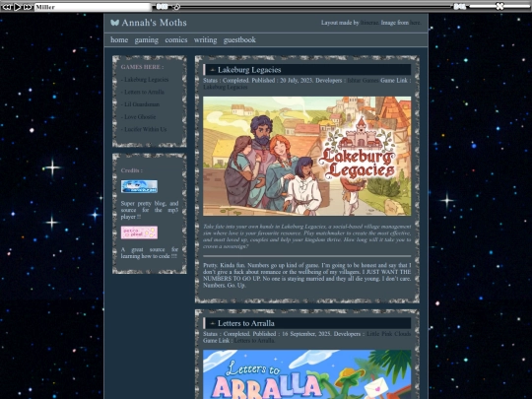The width and height of the screenshot is (532, 399).
Task: Click the Letters to Arralla banner image
Action: coord(307,374)
